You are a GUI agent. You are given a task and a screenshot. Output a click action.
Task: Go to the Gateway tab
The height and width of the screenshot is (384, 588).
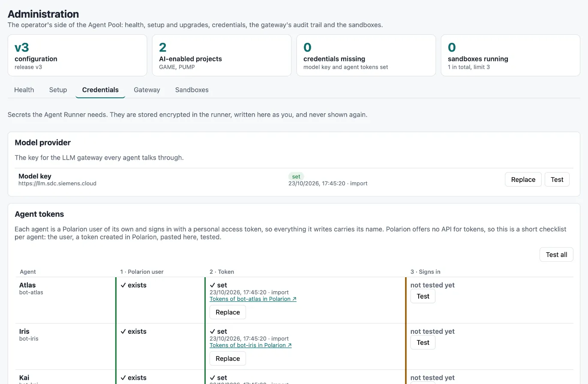pos(147,90)
